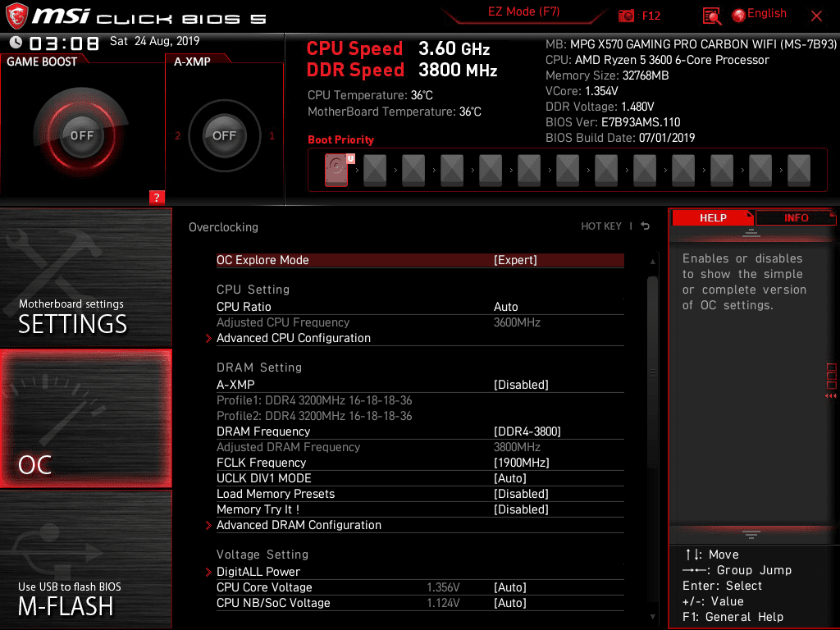Switch to the INFO tab

pyautogui.click(x=796, y=218)
